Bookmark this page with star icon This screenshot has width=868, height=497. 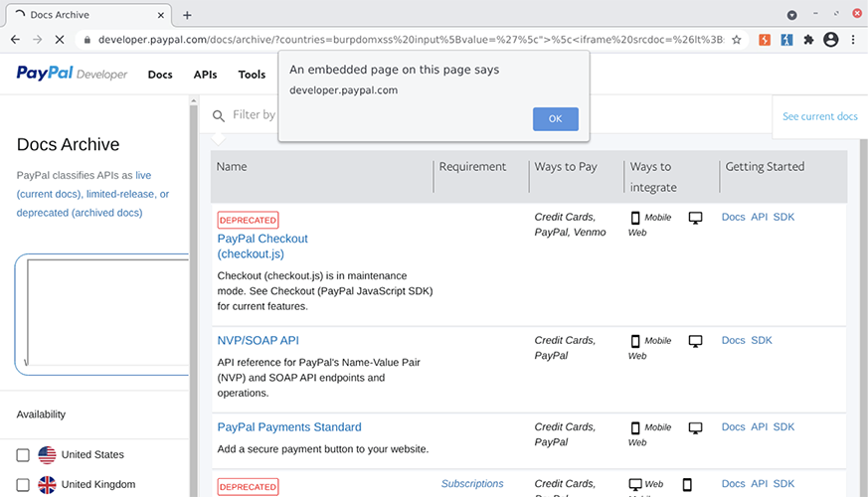point(736,40)
